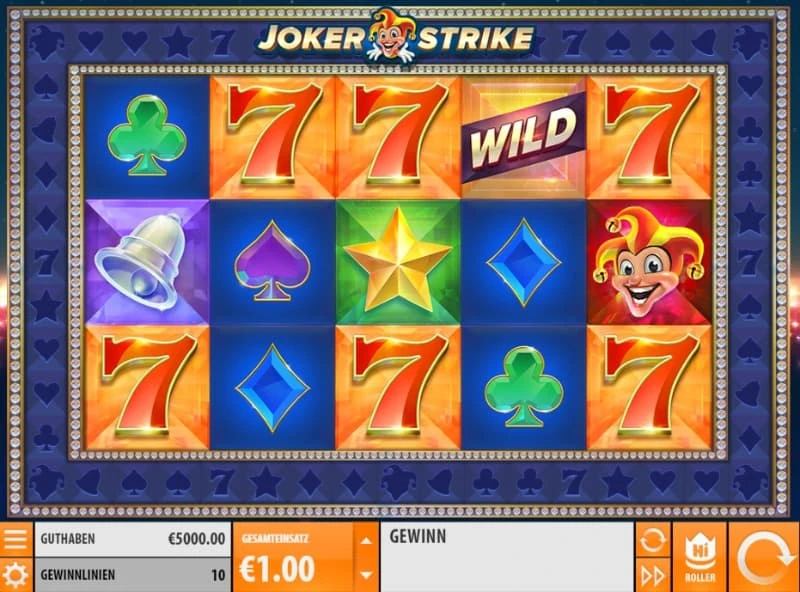Open the settings gear icon

(16, 575)
